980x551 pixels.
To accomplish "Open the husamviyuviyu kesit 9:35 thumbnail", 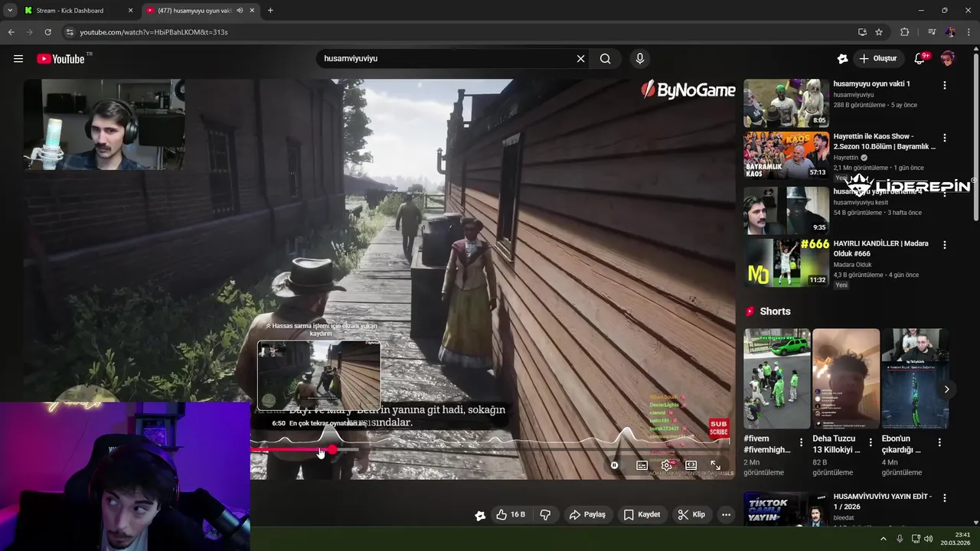I will (786, 210).
